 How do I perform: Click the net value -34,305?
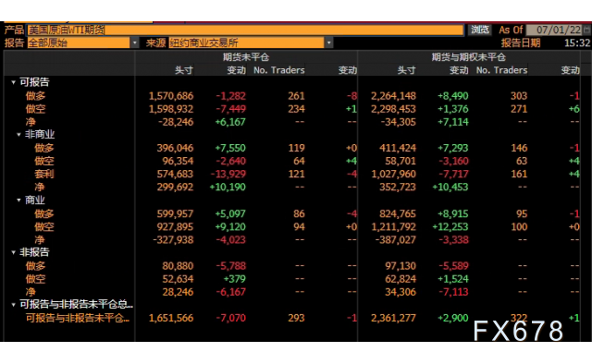point(399,122)
